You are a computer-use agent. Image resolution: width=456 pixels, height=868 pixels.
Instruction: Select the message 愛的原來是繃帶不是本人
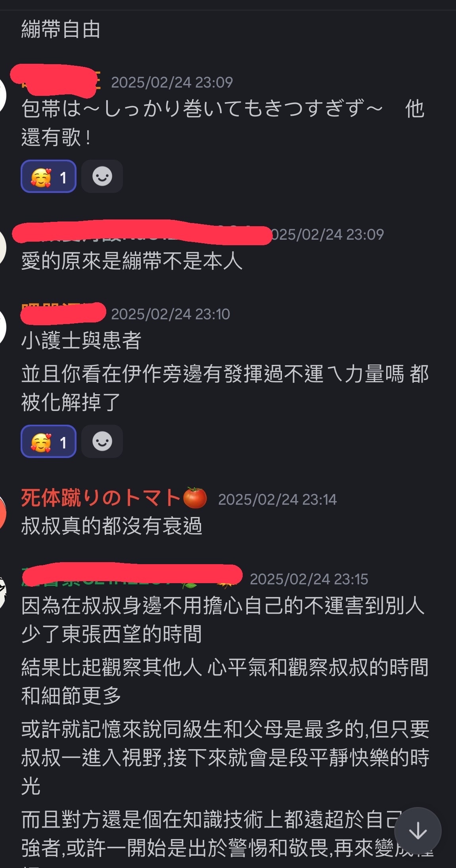click(x=132, y=261)
